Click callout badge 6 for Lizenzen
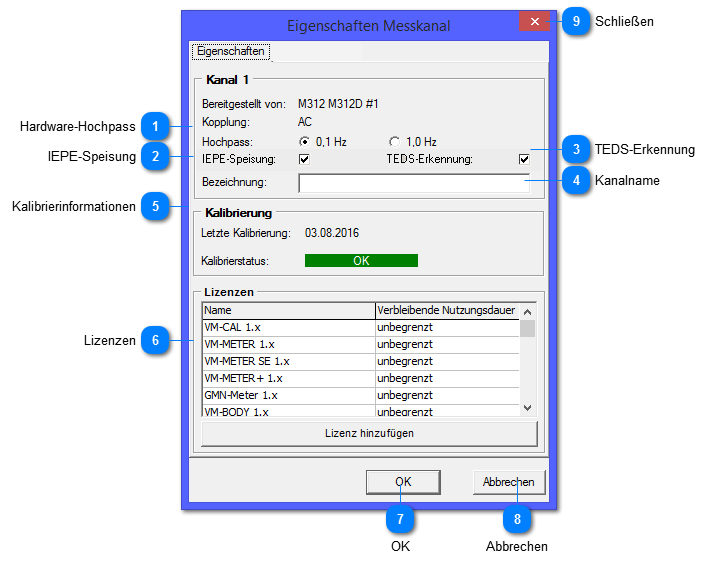This screenshot has height=570, width=711. click(x=153, y=340)
